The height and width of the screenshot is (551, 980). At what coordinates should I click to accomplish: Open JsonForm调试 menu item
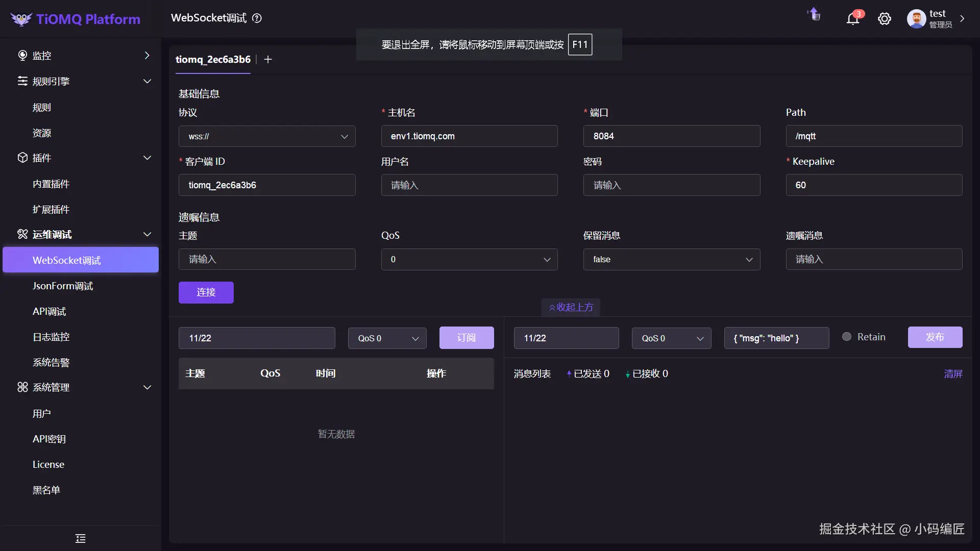pyautogui.click(x=63, y=286)
